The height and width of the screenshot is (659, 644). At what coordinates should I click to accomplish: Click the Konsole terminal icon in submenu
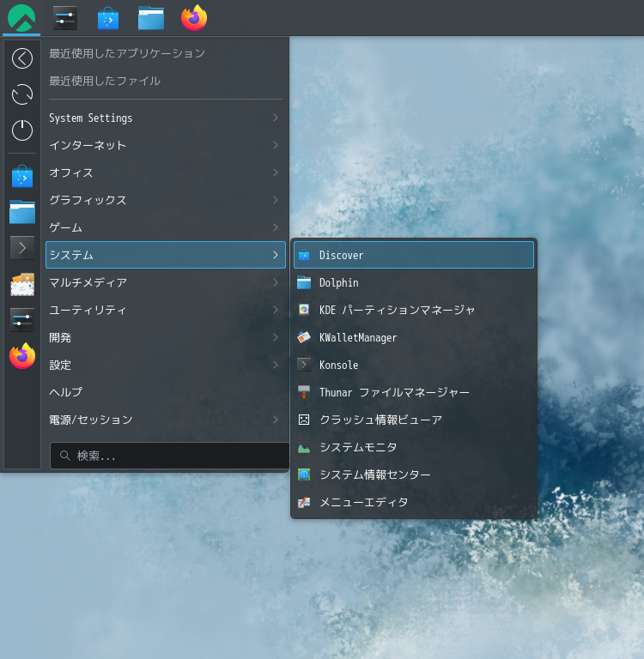click(304, 365)
